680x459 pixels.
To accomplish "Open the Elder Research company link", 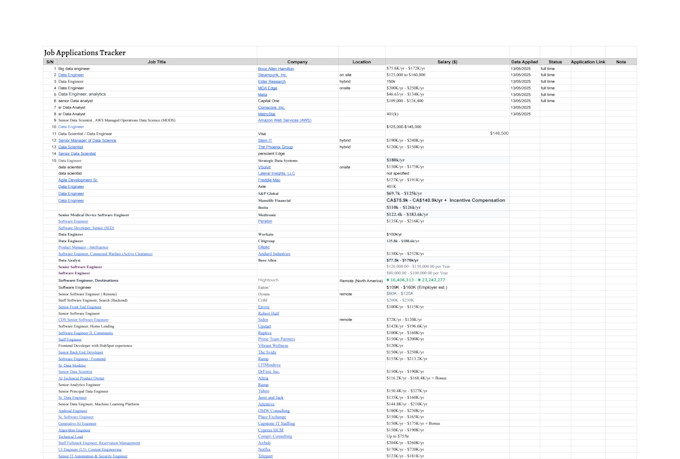I will [272, 81].
